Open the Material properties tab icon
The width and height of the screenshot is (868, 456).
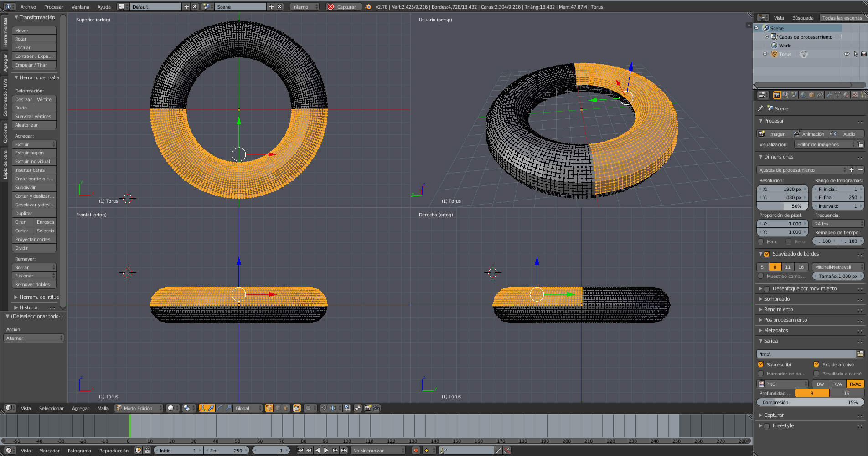846,95
